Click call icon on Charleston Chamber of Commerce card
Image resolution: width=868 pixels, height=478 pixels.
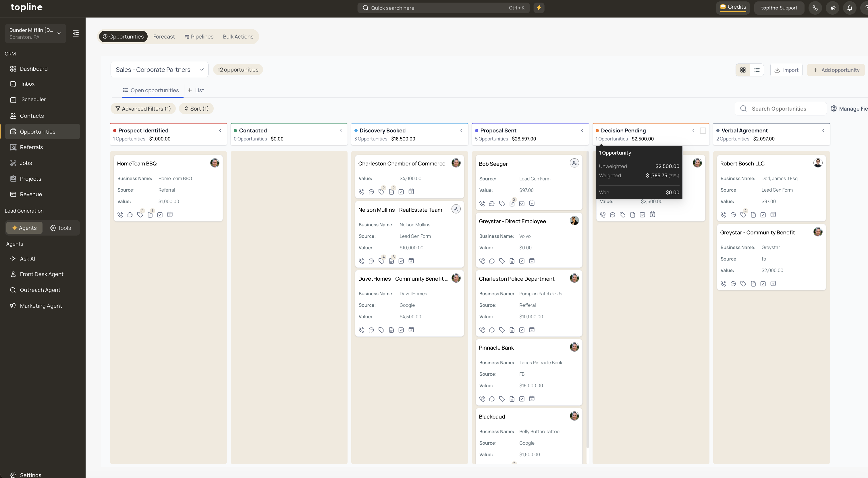click(x=362, y=192)
